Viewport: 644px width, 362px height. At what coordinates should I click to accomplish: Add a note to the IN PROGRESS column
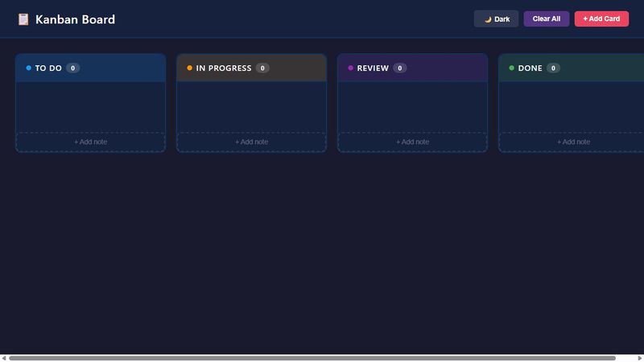(251, 142)
